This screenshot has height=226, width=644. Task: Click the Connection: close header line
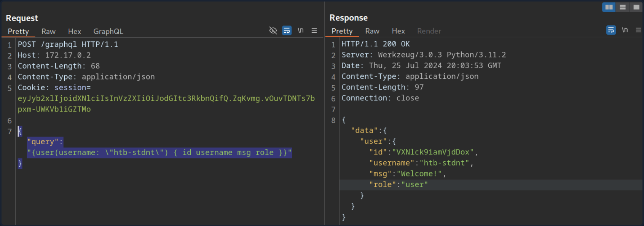click(x=380, y=98)
